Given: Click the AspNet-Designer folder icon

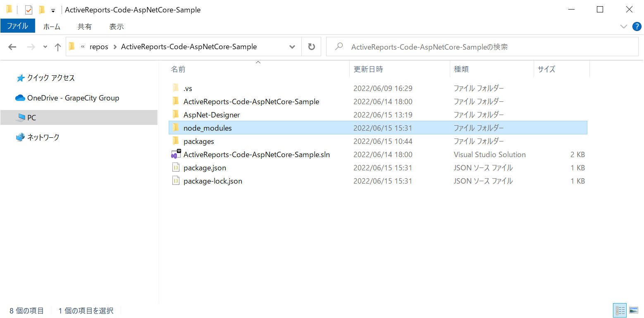Looking at the screenshot, I should click(x=176, y=114).
